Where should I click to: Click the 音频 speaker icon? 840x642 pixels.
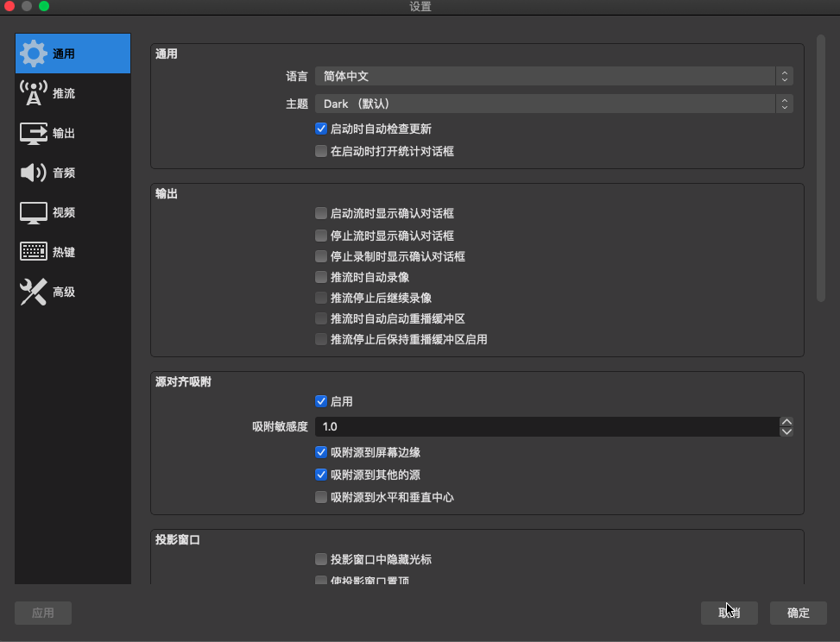[x=34, y=173]
